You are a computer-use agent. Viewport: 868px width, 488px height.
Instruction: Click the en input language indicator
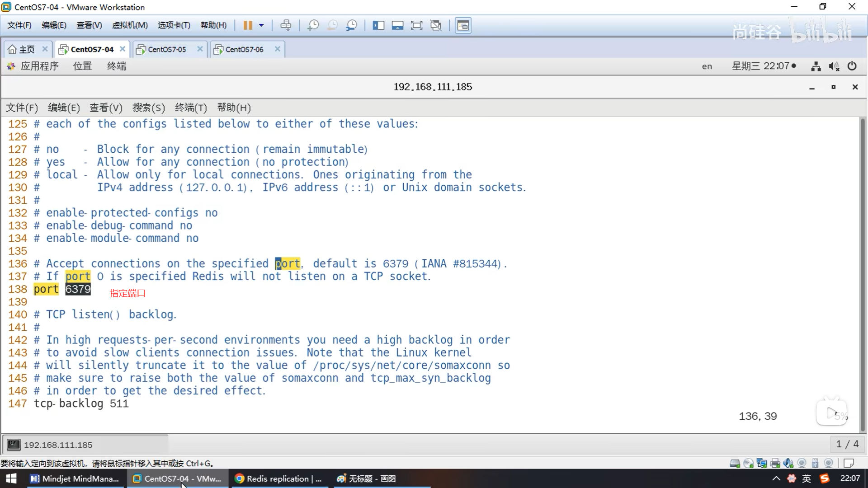[707, 66]
